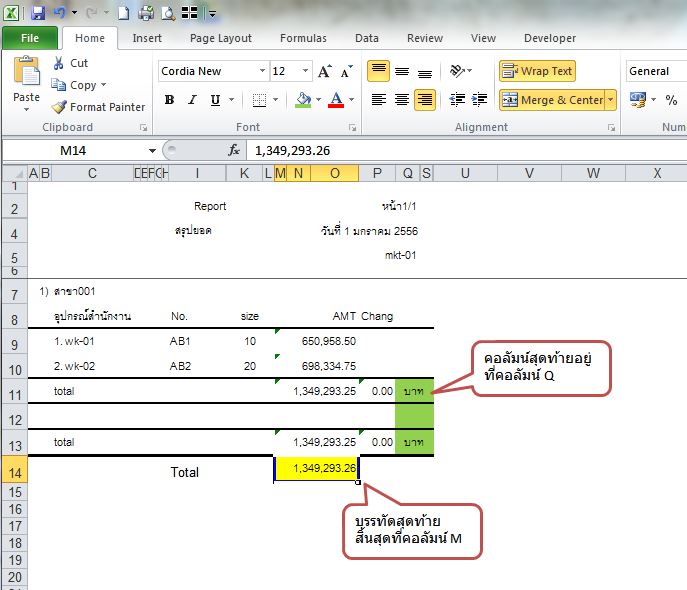This screenshot has height=590, width=687.
Task: Open the font size dropdown
Action: coord(304,71)
